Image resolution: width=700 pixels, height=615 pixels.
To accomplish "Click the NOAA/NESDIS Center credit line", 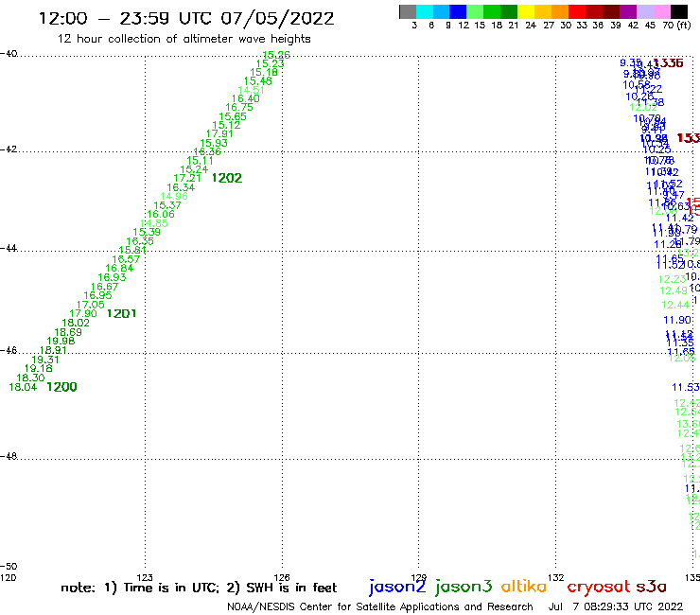I will point(380,606).
